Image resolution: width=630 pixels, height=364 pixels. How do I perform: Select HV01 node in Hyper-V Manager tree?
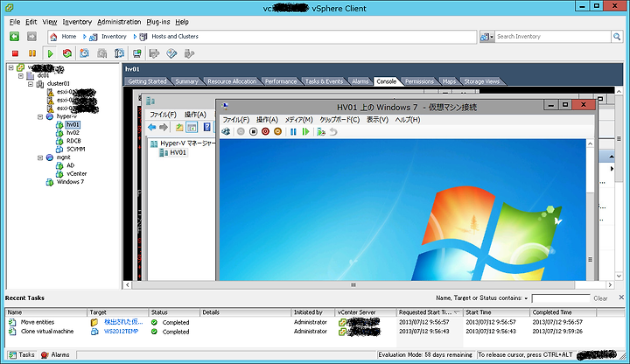tap(178, 152)
